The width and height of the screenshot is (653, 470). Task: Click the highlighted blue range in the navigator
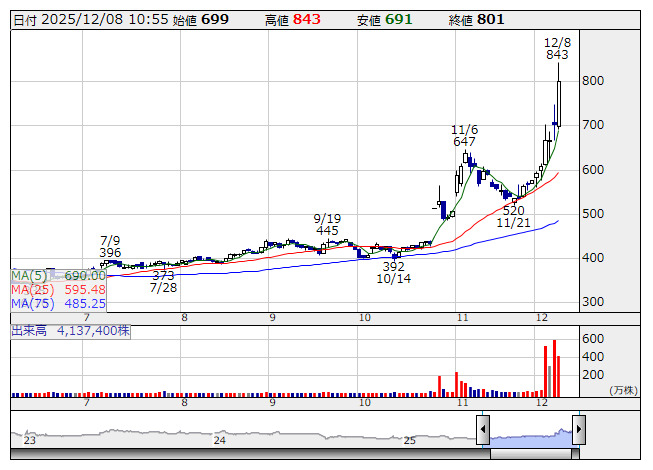coord(530,435)
